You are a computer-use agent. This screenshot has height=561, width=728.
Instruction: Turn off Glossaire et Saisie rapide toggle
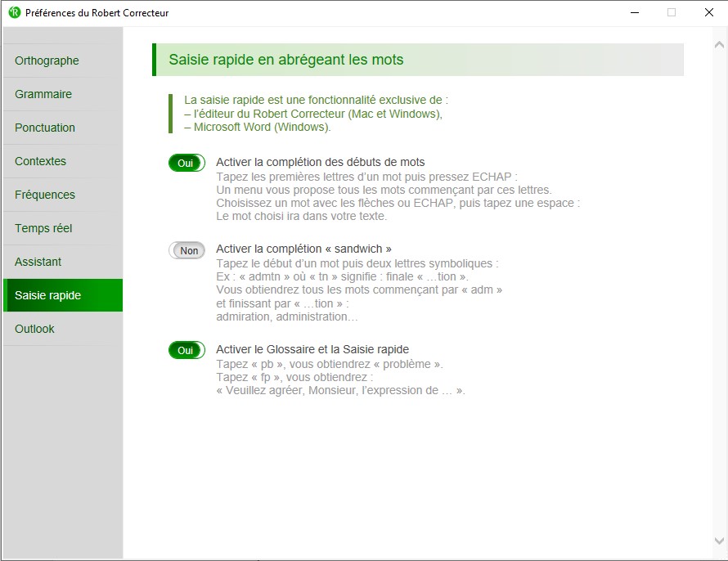(x=186, y=350)
